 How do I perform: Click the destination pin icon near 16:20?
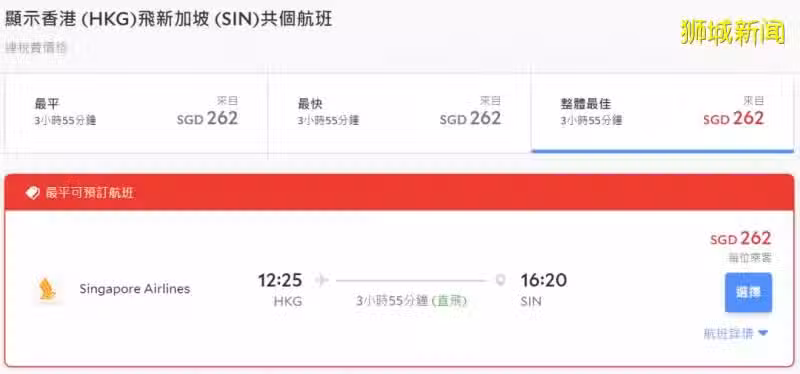501,280
